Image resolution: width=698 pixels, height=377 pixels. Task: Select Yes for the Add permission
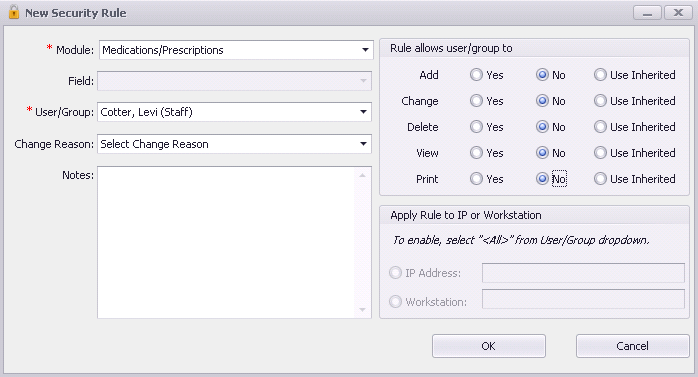coord(476,75)
